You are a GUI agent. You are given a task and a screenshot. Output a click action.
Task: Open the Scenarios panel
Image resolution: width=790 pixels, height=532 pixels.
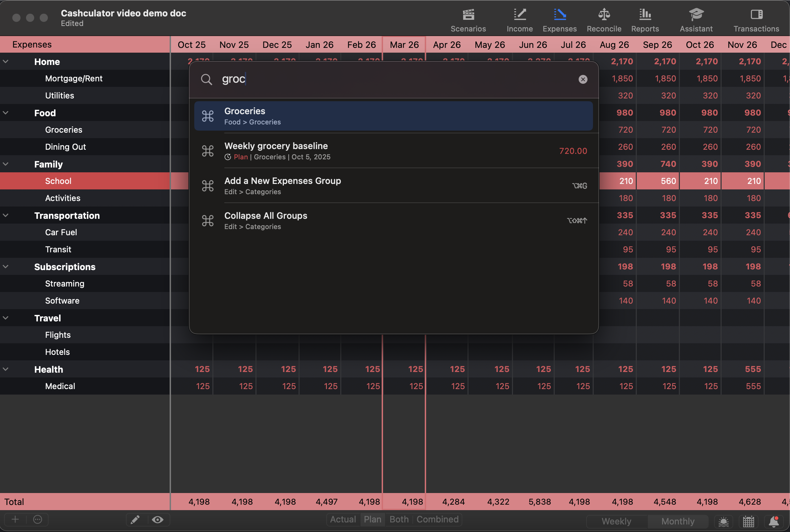[x=468, y=19]
